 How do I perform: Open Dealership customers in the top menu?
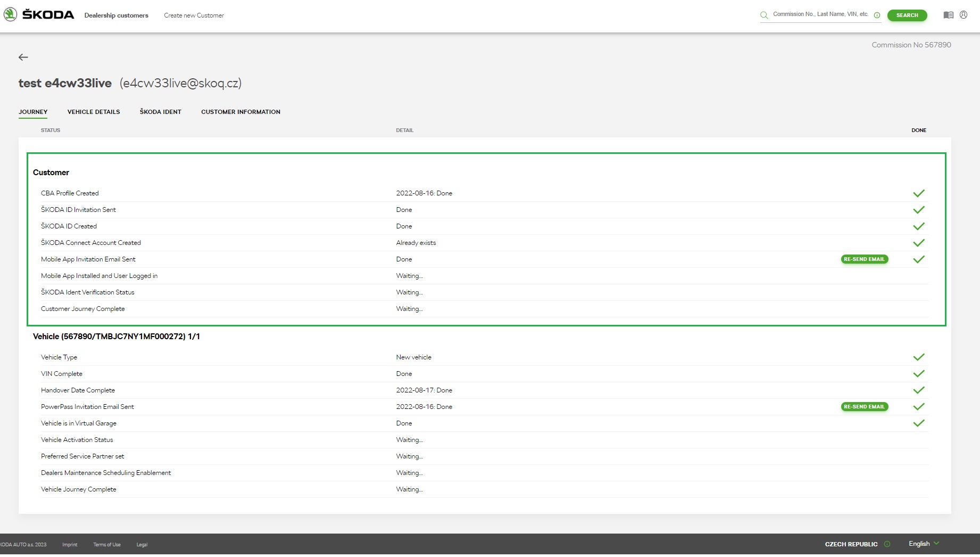click(117, 15)
